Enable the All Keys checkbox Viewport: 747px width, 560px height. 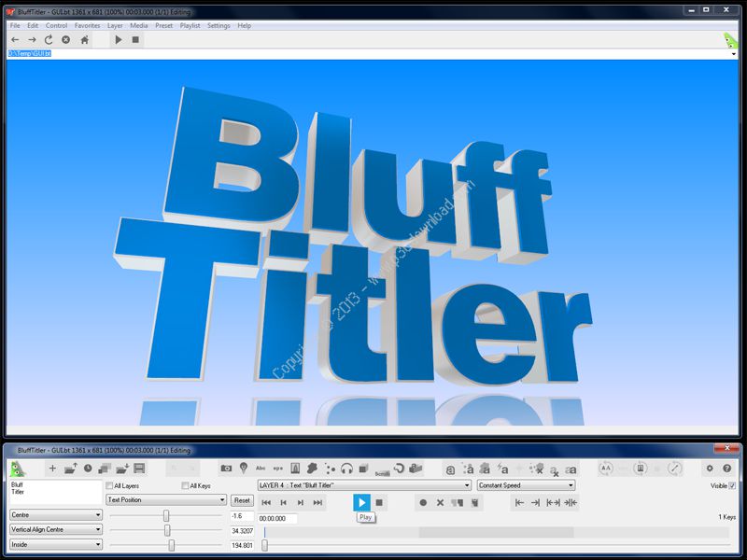[x=186, y=486]
